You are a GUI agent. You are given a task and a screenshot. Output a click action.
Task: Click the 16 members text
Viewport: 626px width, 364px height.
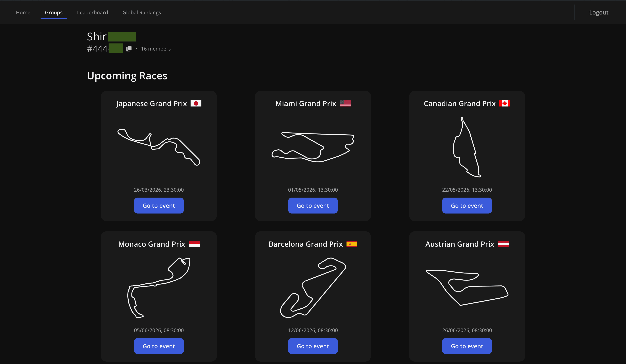coord(156,49)
